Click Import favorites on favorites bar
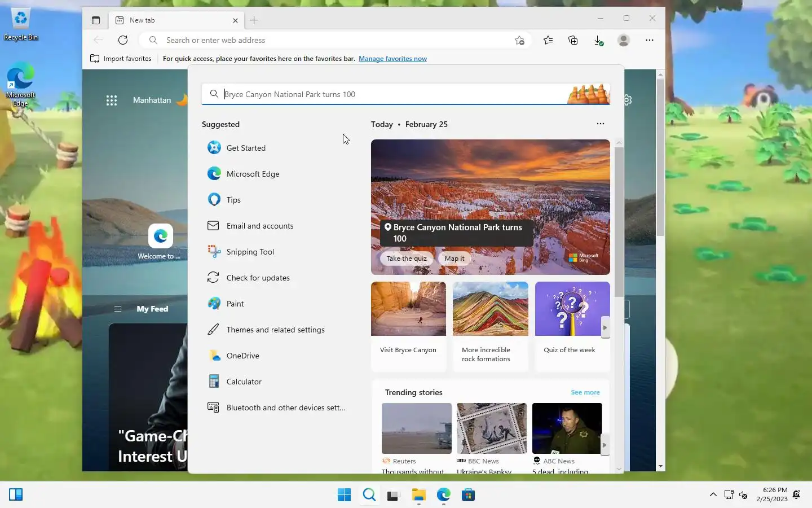 pyautogui.click(x=121, y=59)
